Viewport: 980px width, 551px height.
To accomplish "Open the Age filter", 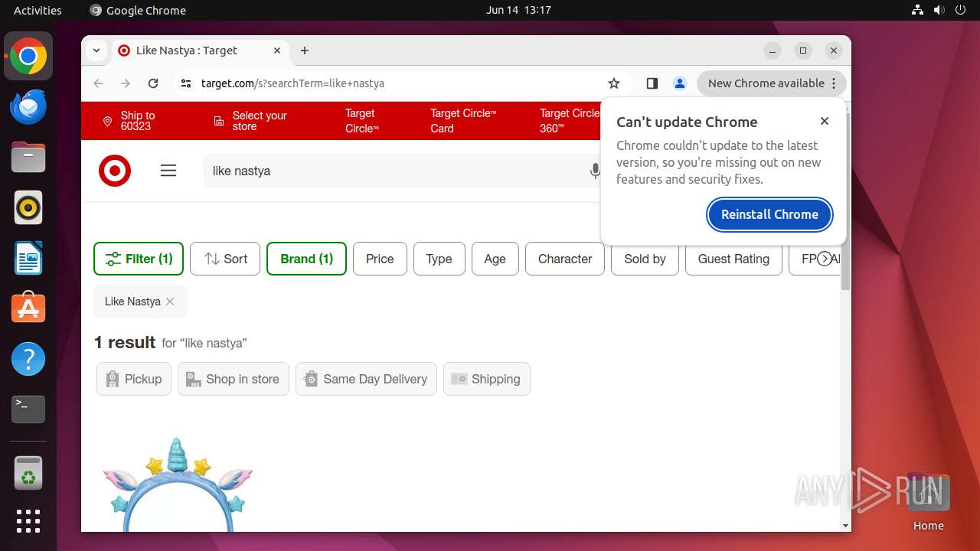I will pyautogui.click(x=495, y=259).
